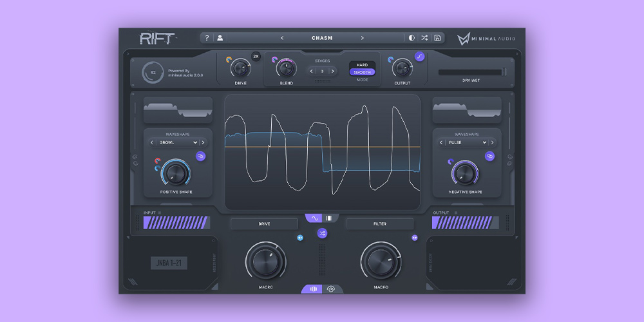Click the DRY WET slider
The height and width of the screenshot is (322, 644).
(x=470, y=72)
